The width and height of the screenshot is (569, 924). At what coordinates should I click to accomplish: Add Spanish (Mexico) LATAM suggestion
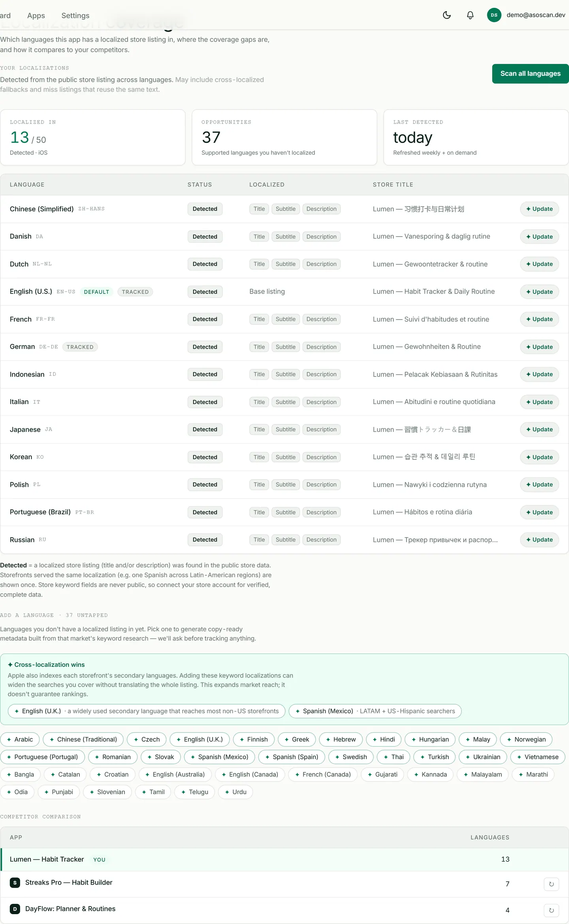click(375, 711)
